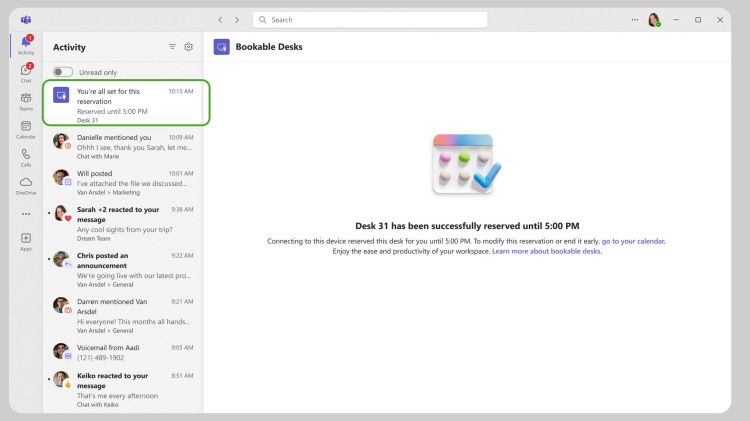Click Keiko's avatar in the feed

pyautogui.click(x=61, y=379)
